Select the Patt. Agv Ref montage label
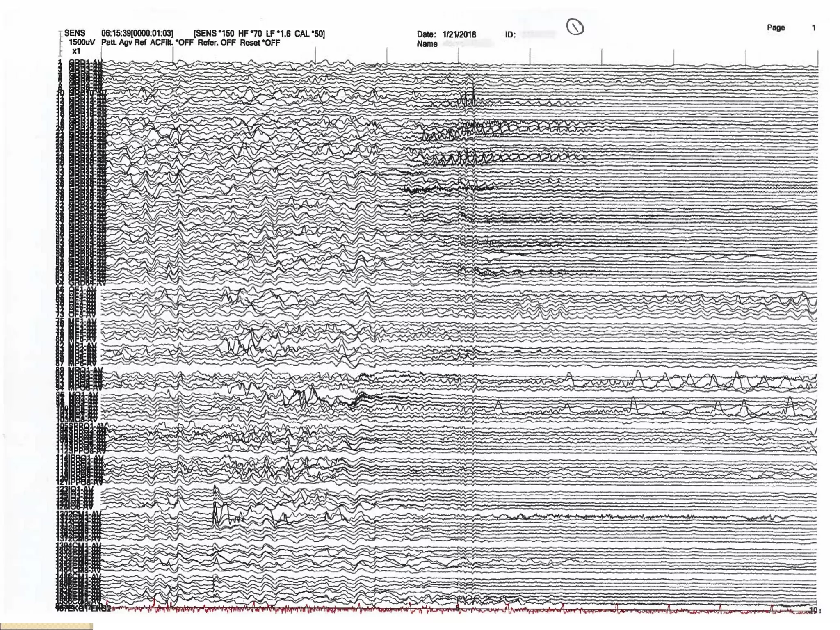The width and height of the screenshot is (840, 630). 123,43
